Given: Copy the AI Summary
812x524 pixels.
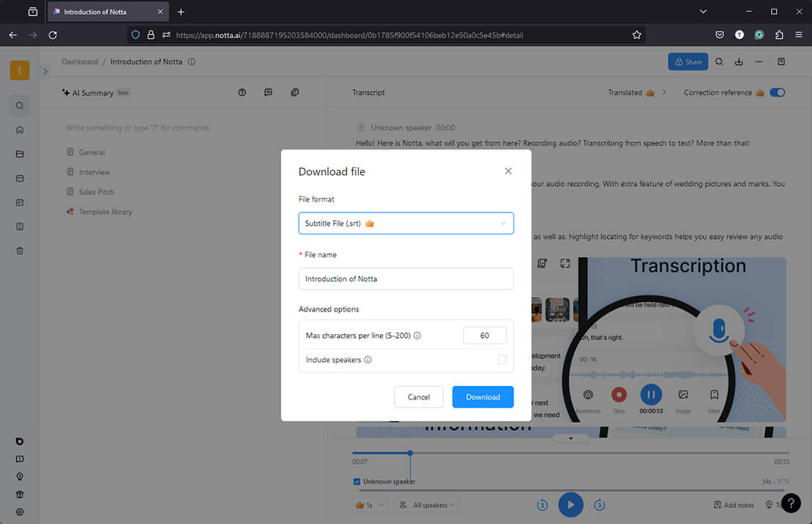Looking at the screenshot, I should pyautogui.click(x=294, y=93).
